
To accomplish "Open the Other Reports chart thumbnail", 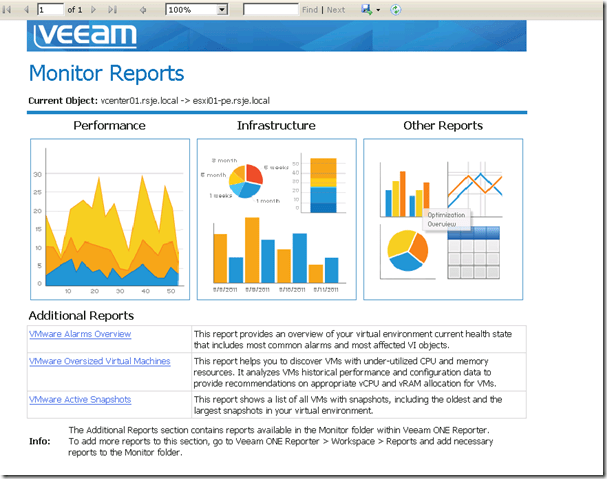I will [443, 219].
